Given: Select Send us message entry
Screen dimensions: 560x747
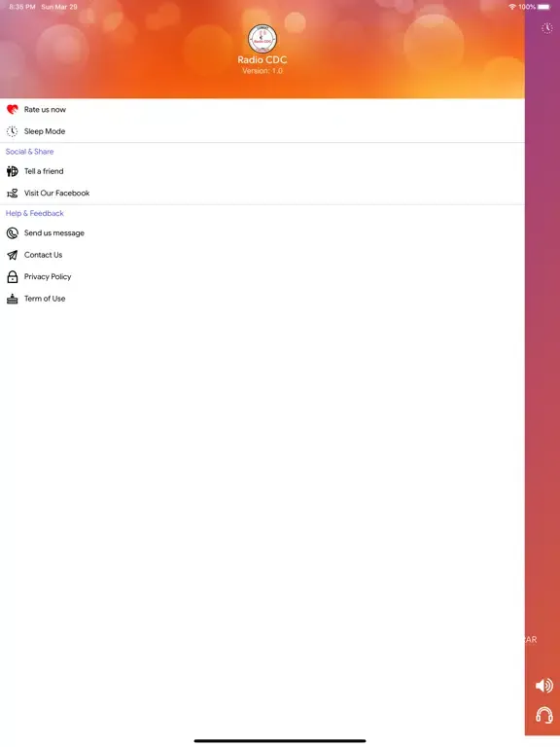Looking at the screenshot, I should coord(262,233).
